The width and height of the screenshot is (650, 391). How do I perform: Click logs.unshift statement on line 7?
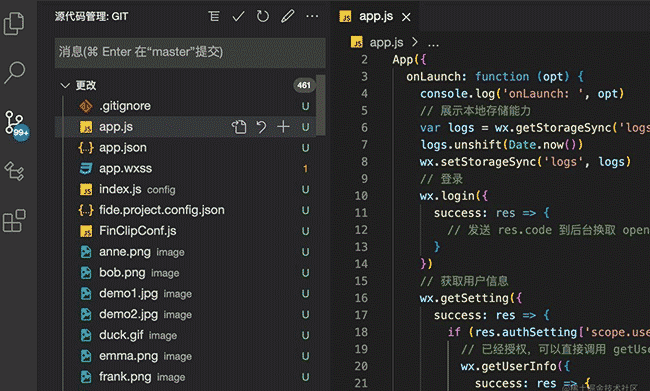click(x=502, y=145)
